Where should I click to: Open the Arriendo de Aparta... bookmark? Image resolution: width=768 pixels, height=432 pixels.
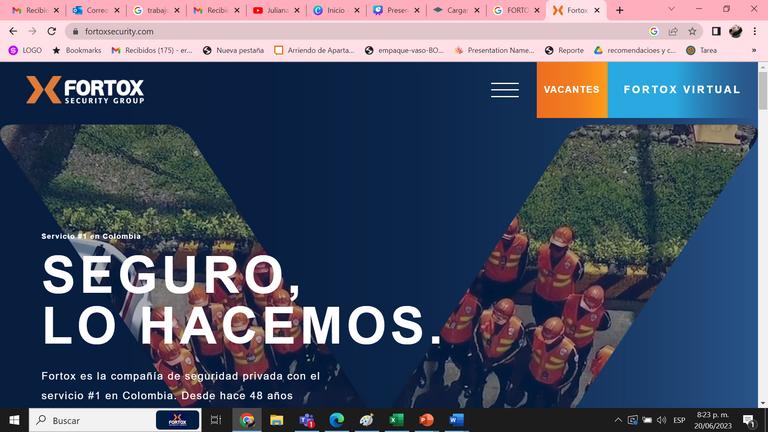click(314, 50)
